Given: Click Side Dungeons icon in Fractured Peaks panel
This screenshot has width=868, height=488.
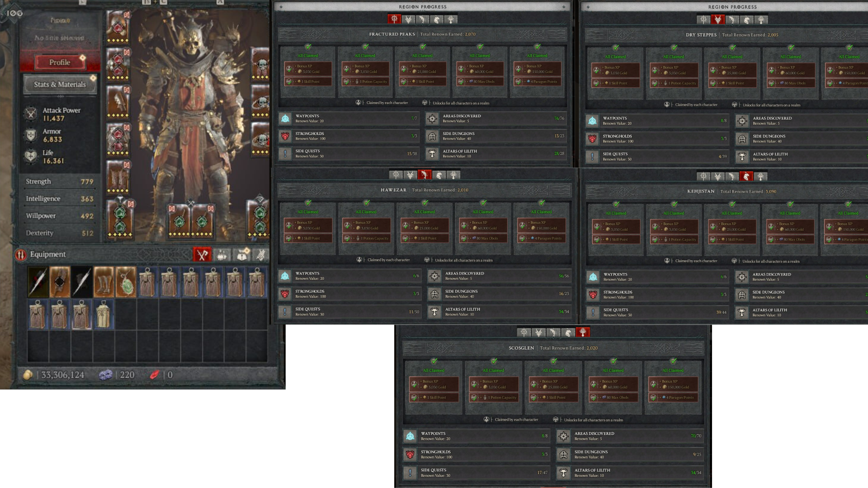Looking at the screenshot, I should tap(432, 136).
